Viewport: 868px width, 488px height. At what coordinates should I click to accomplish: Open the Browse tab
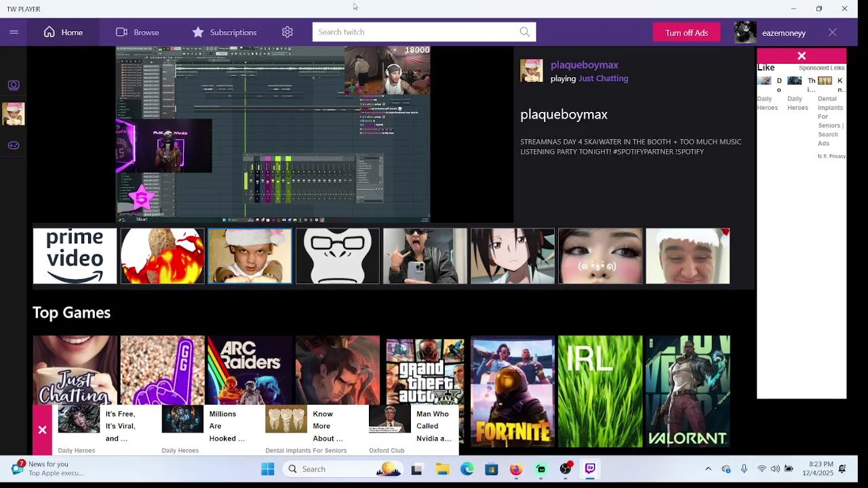coord(137,32)
